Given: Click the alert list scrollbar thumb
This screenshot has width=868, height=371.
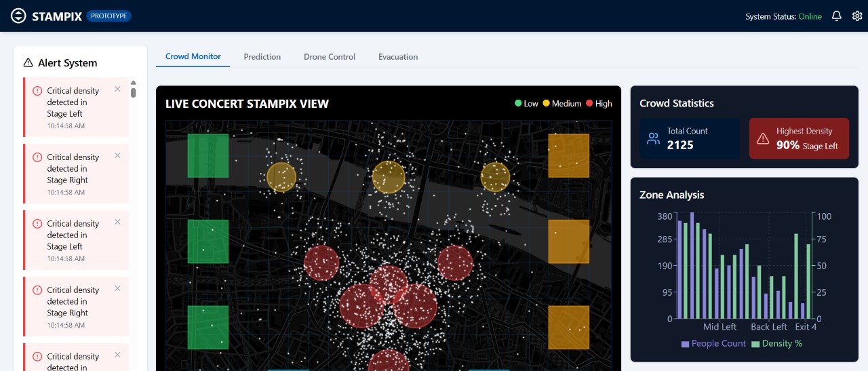Looking at the screenshot, I should pos(134,92).
